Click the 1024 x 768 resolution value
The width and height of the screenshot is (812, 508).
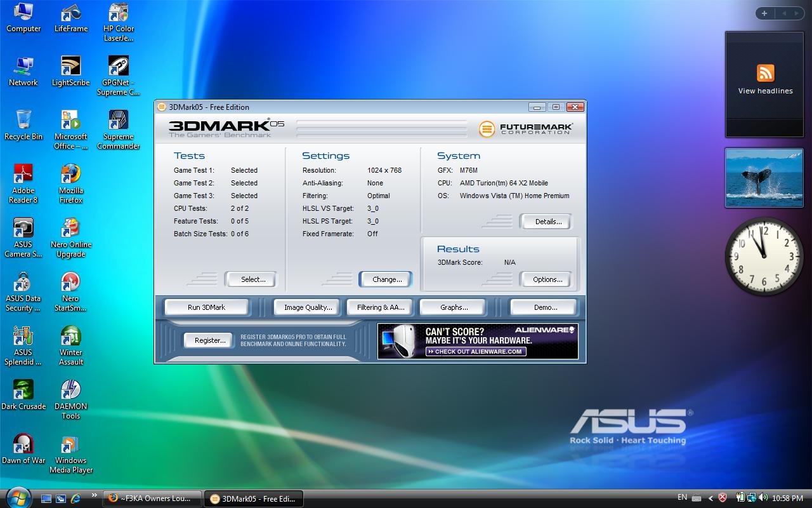[384, 170]
